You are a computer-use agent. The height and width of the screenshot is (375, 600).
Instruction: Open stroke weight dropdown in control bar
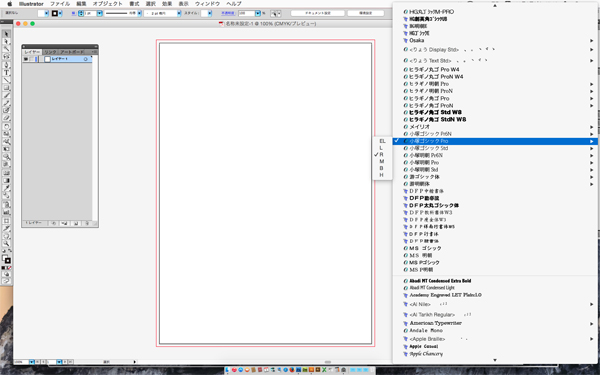click(99, 13)
